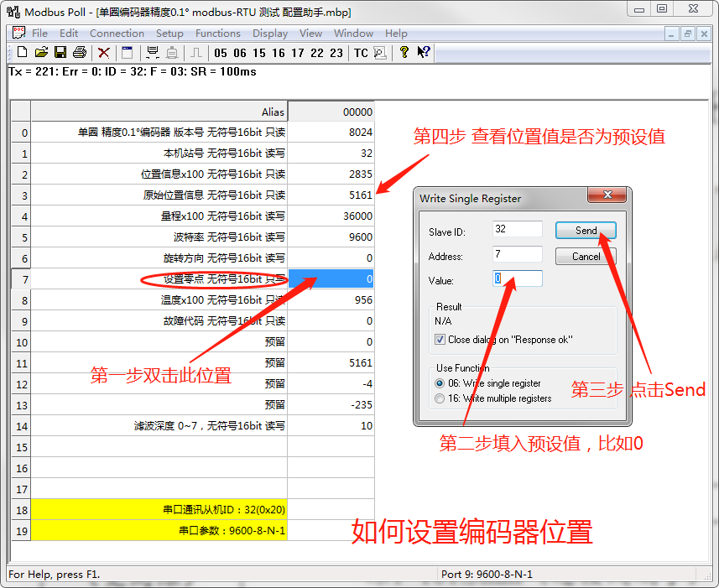This screenshot has width=719, height=588.
Task: Open the Functions menu
Action: tap(218, 33)
